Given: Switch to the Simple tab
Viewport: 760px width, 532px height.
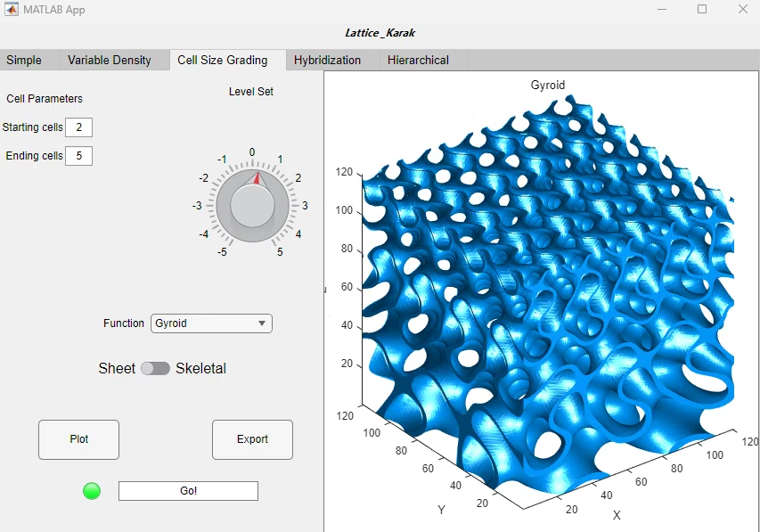Looking at the screenshot, I should point(24,60).
